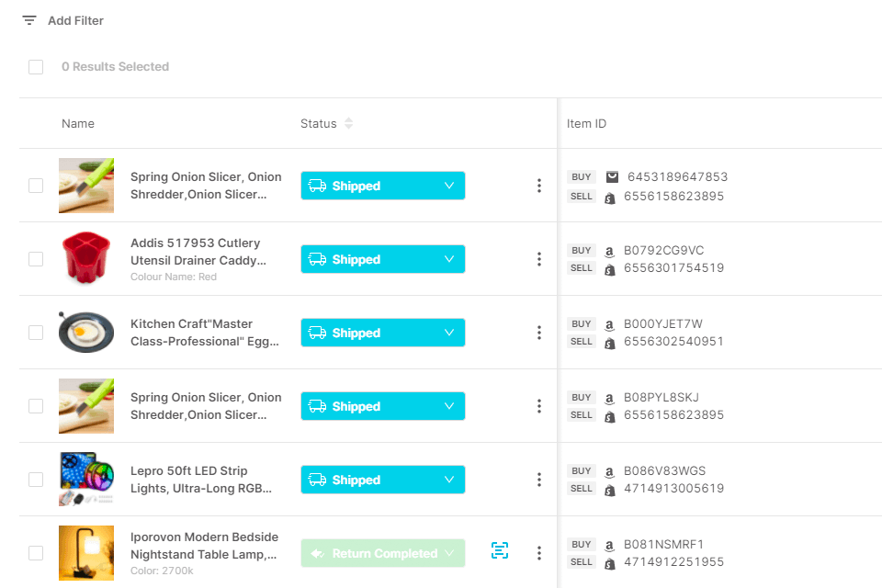Check the select-all box near 0 Results Selected

pos(36,66)
